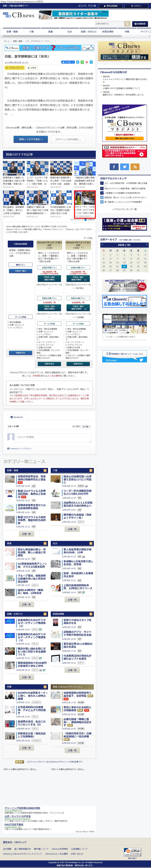Image resolution: width=151 pixels, height=868 pixels.
Task: Open related article dated 2019.02.21 thumbnail
Action: tap(14, 168)
